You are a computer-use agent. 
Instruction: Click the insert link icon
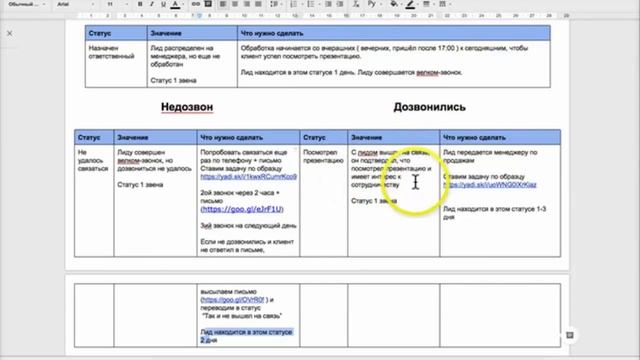tap(196, 4)
